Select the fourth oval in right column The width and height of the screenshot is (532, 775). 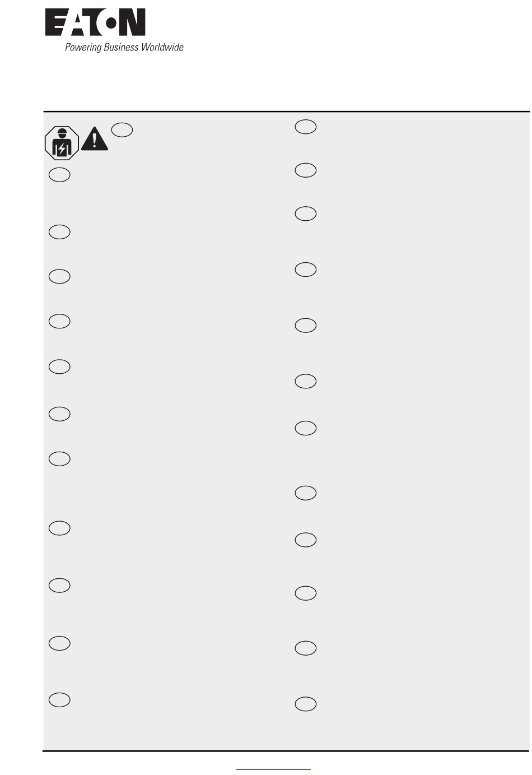tap(306, 270)
